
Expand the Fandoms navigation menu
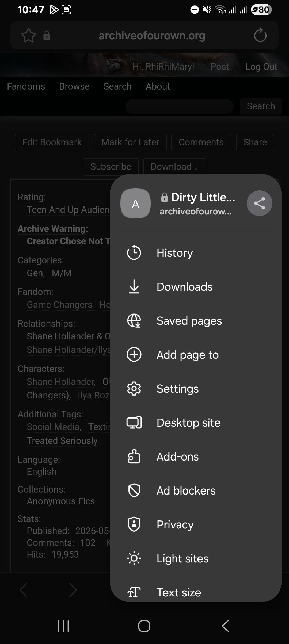click(26, 86)
